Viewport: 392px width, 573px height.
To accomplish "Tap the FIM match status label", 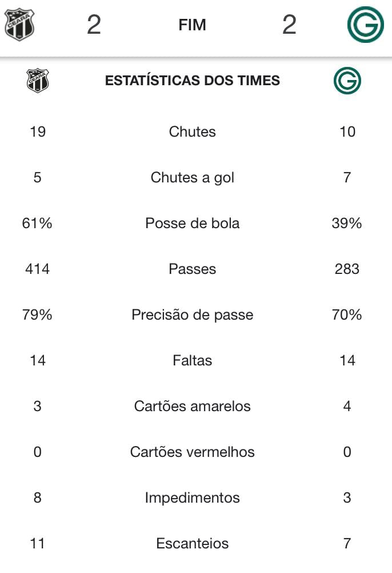I will (x=193, y=25).
